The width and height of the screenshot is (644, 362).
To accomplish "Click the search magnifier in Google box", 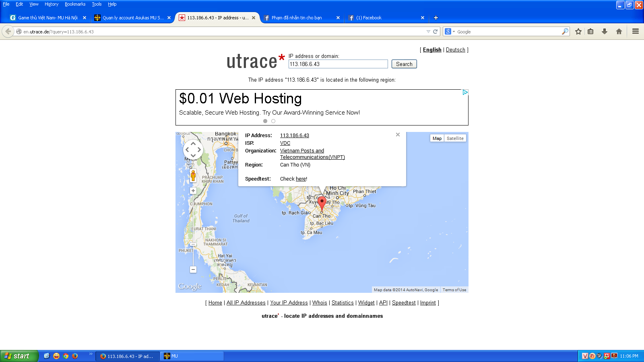I will (565, 31).
